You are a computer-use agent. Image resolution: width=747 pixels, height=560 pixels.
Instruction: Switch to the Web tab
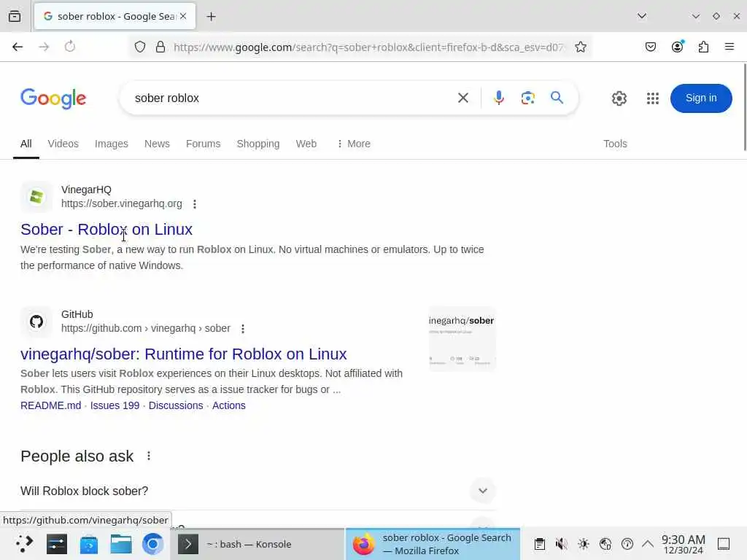click(306, 144)
